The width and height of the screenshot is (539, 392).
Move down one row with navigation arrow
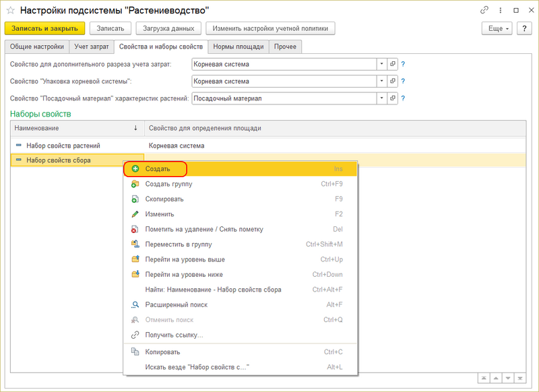[508, 379]
